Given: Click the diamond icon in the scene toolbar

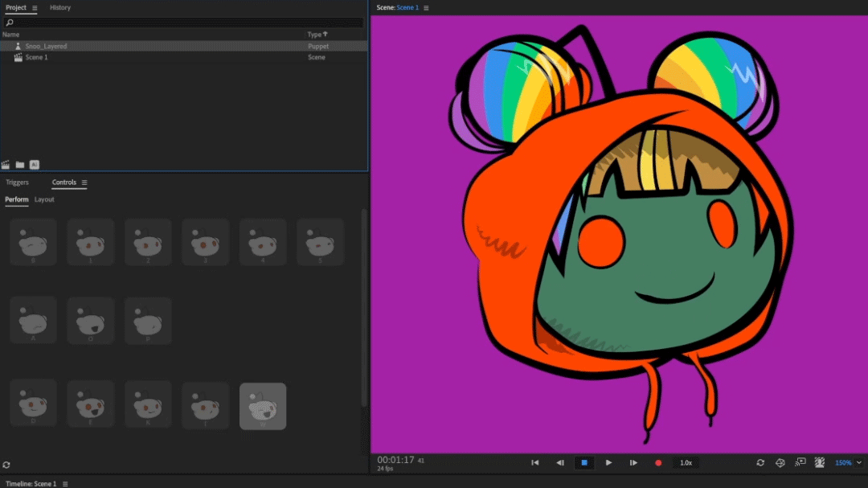Looking at the screenshot, I should (779, 462).
